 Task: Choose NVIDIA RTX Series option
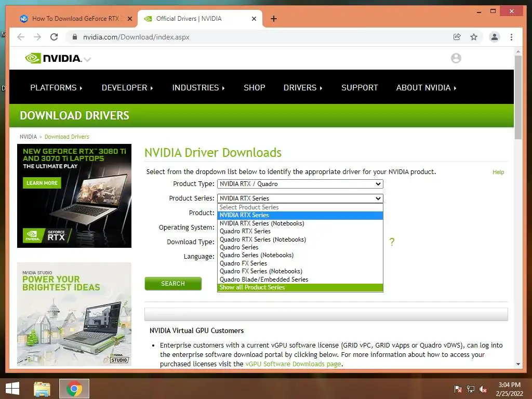coord(300,215)
